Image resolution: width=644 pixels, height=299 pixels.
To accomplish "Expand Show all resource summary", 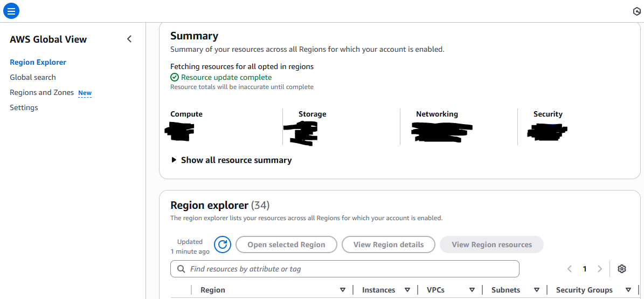I will (231, 160).
